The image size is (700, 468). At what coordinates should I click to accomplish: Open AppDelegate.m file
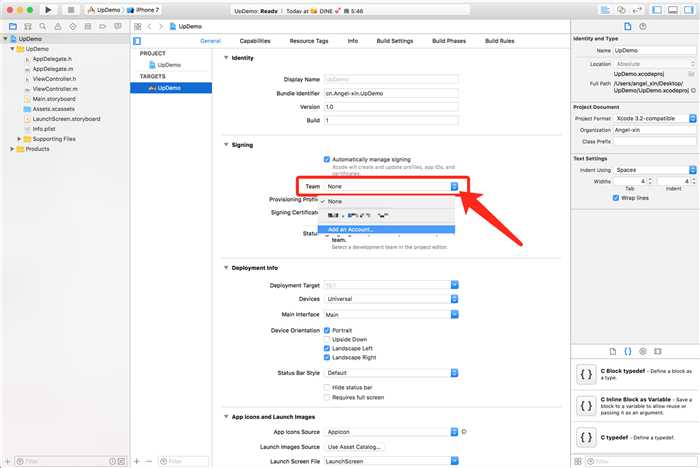pyautogui.click(x=53, y=69)
